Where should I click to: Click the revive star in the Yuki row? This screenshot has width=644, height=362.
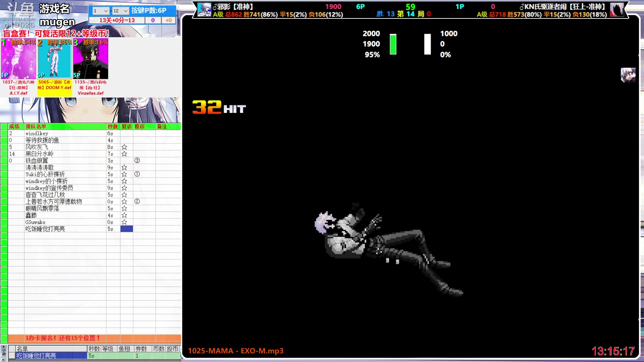click(124, 174)
